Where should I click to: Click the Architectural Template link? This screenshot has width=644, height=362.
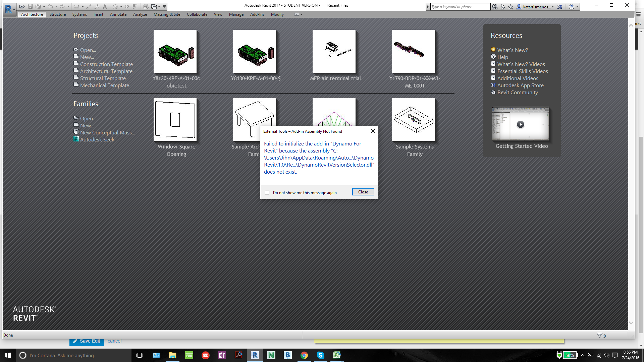pos(106,71)
